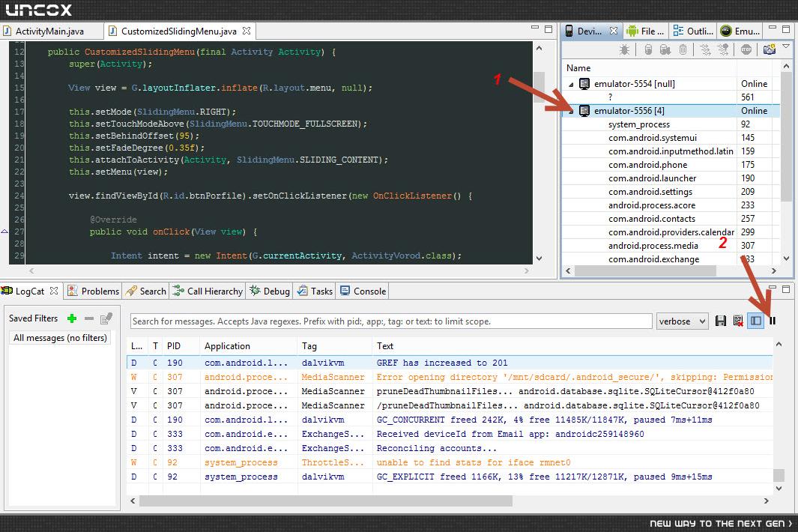Switch to the Problems tab
The image size is (798, 532).
(x=94, y=291)
